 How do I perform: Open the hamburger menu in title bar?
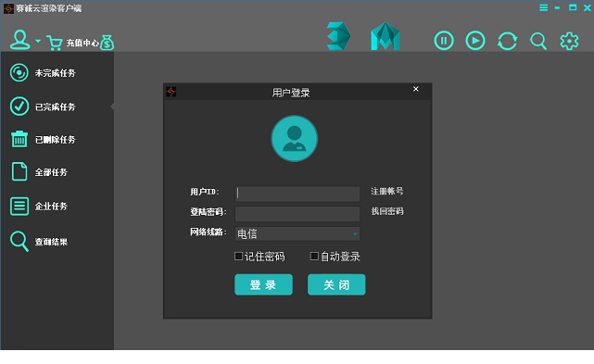tap(543, 7)
